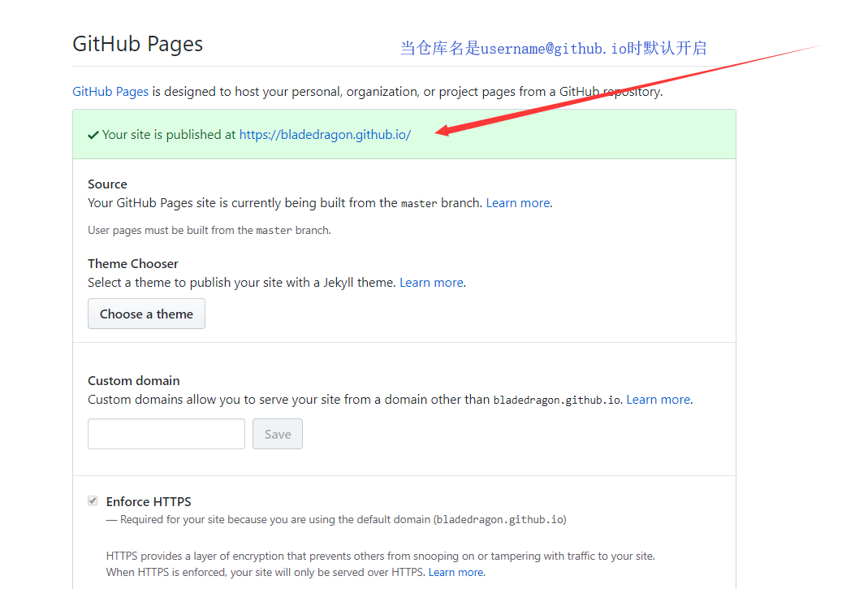Click 'User pages must be built from the master branch' note
Image resolution: width=868 pixels, height=589 pixels.
click(x=209, y=231)
